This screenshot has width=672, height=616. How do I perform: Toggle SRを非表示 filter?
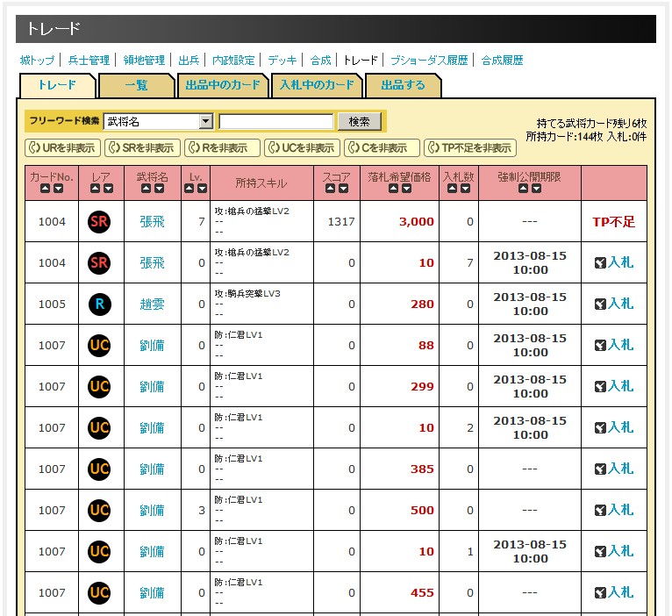pos(142,148)
